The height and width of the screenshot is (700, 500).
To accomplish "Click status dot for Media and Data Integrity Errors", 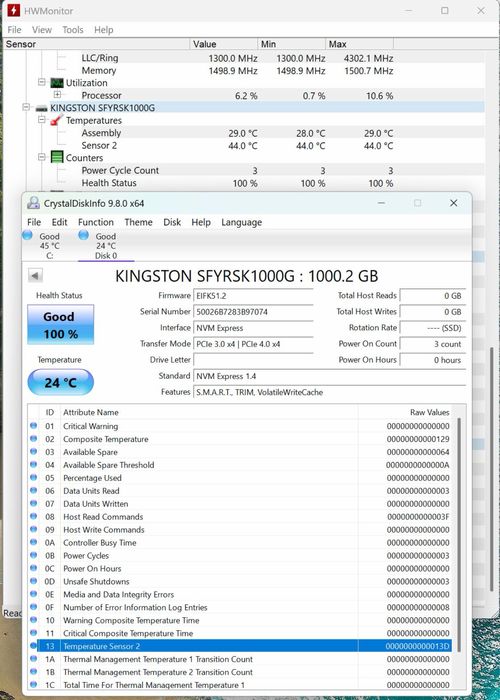I will point(33,594).
